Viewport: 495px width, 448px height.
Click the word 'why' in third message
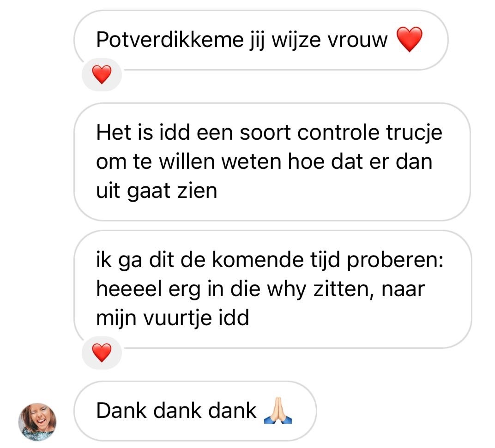287,289
